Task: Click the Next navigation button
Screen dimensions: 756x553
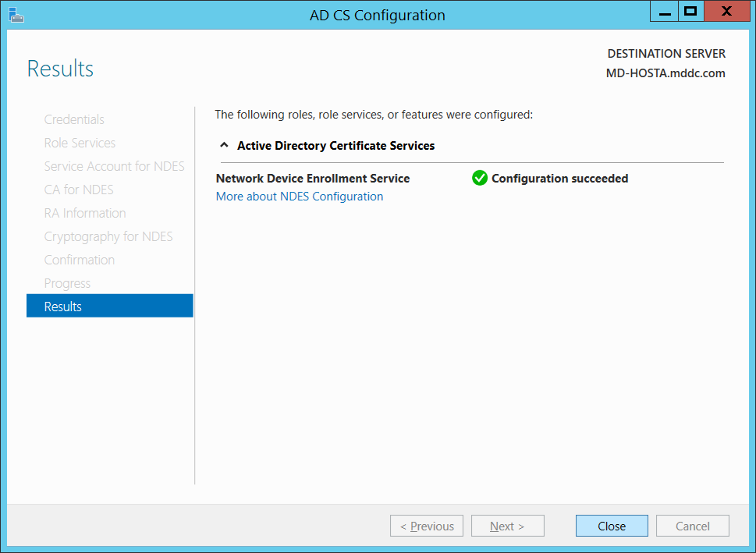Action: (x=507, y=525)
